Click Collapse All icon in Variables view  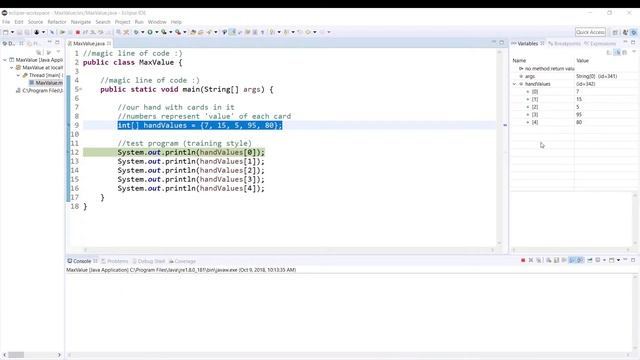(x=625, y=52)
